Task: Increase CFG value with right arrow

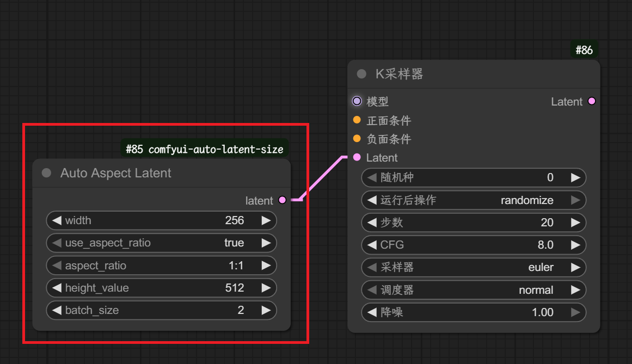Action: click(575, 245)
